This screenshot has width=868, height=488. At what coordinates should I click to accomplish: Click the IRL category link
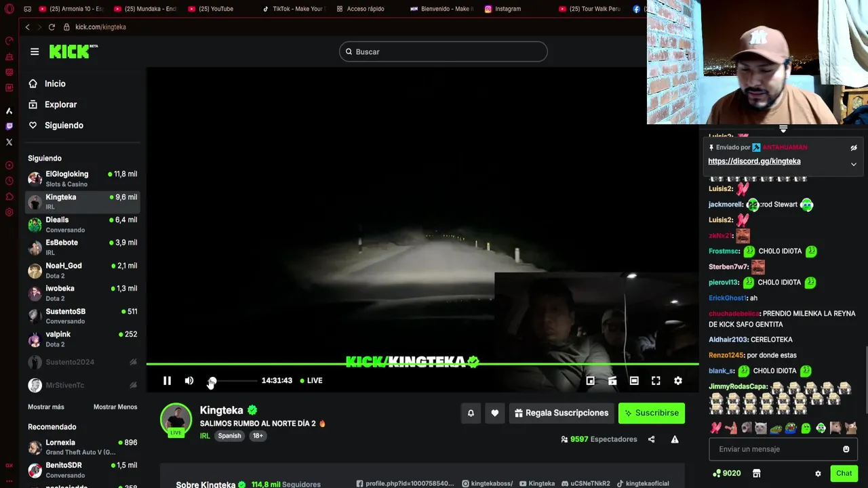pos(205,436)
